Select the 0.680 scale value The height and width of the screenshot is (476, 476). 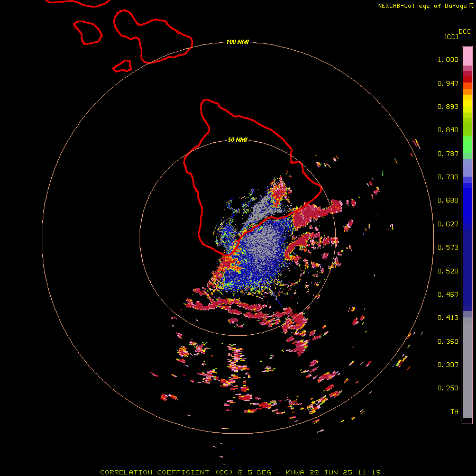point(448,200)
